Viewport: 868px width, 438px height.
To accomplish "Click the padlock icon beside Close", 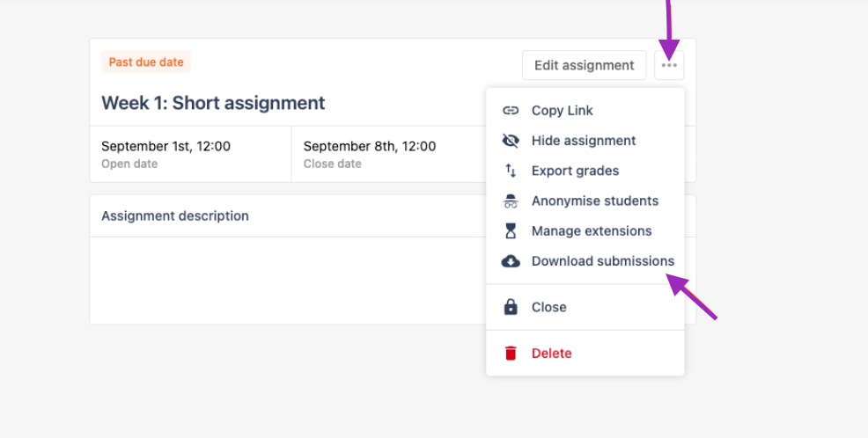I will [511, 307].
